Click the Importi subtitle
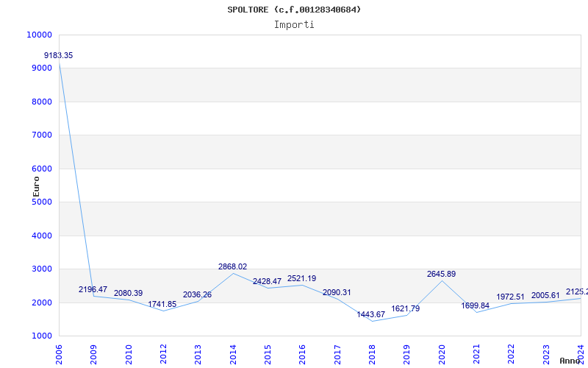The height and width of the screenshot is (368, 588). coord(294,25)
